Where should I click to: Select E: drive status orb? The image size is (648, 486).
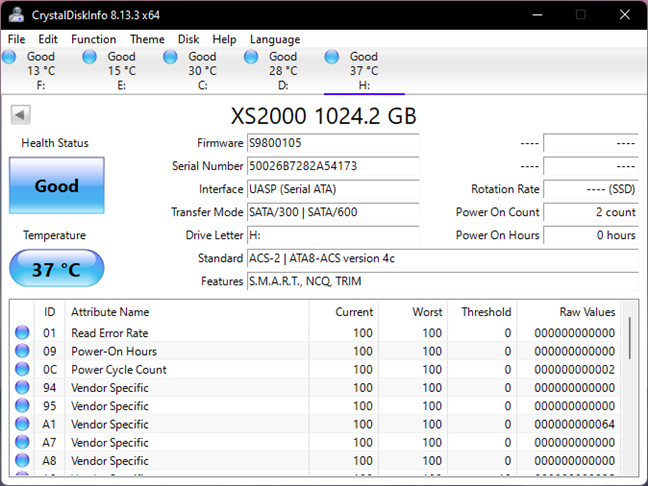coord(89,57)
